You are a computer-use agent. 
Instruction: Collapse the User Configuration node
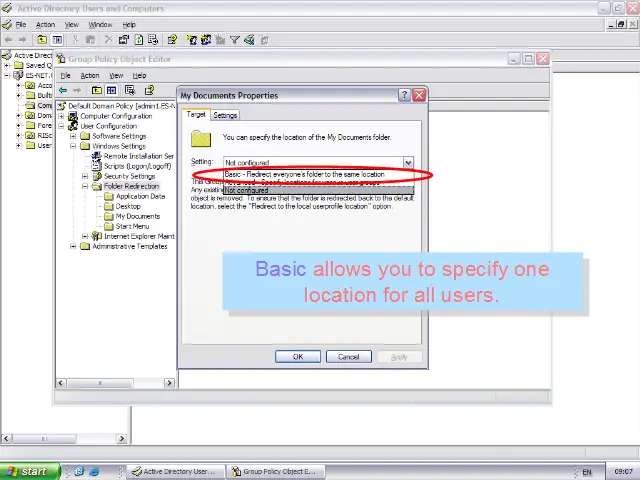(x=61, y=126)
